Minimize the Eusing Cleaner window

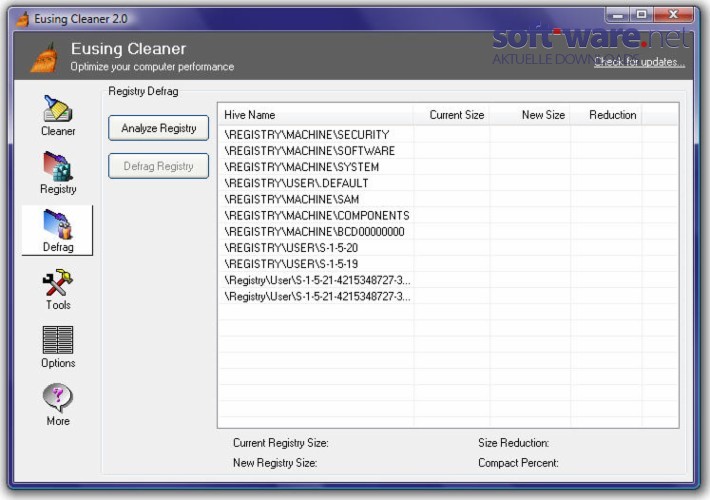617,15
